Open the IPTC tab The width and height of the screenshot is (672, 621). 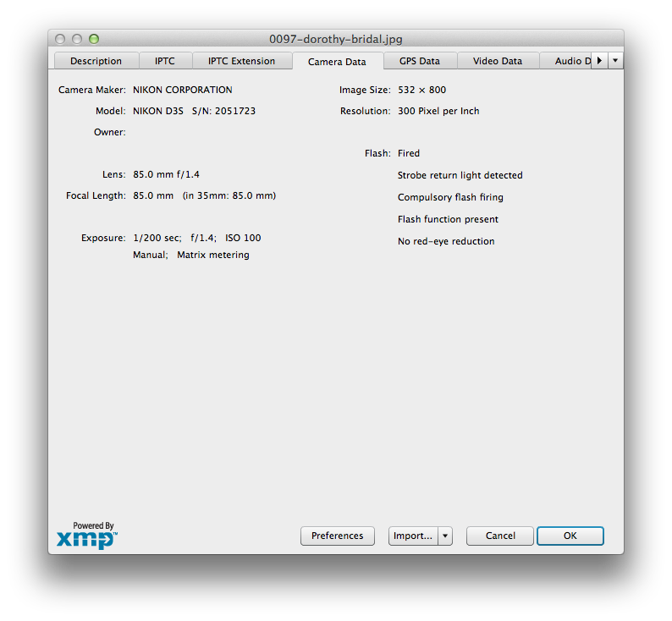pos(165,61)
